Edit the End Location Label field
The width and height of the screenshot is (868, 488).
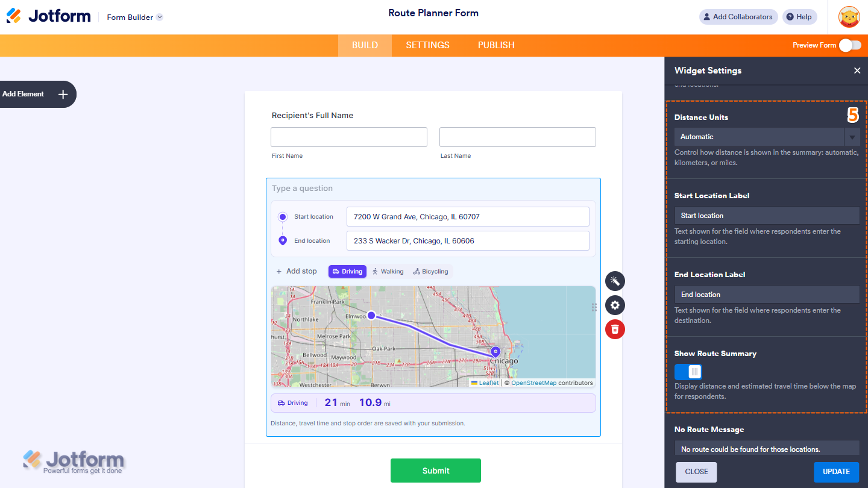tap(767, 295)
